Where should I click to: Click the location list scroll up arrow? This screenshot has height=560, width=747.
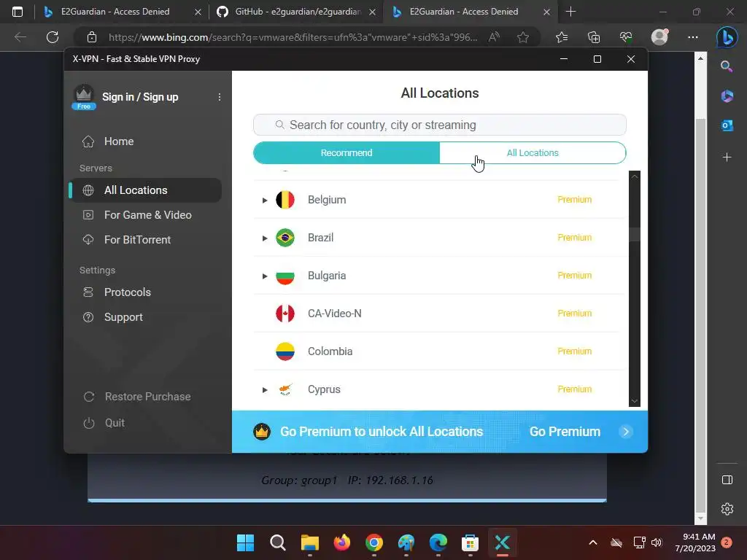click(634, 176)
